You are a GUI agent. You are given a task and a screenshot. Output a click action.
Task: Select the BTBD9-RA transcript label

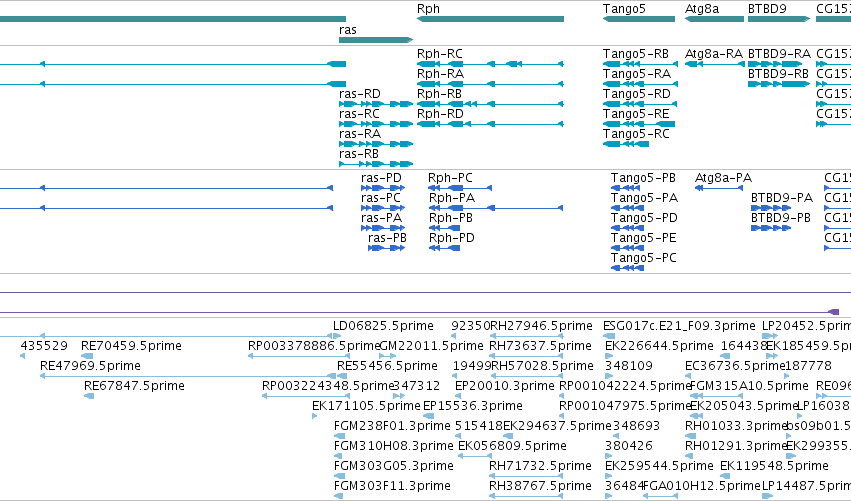click(779, 54)
